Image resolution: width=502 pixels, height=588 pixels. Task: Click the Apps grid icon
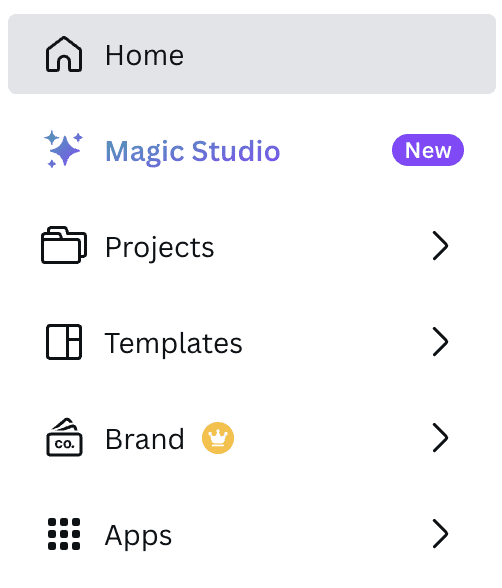point(64,534)
